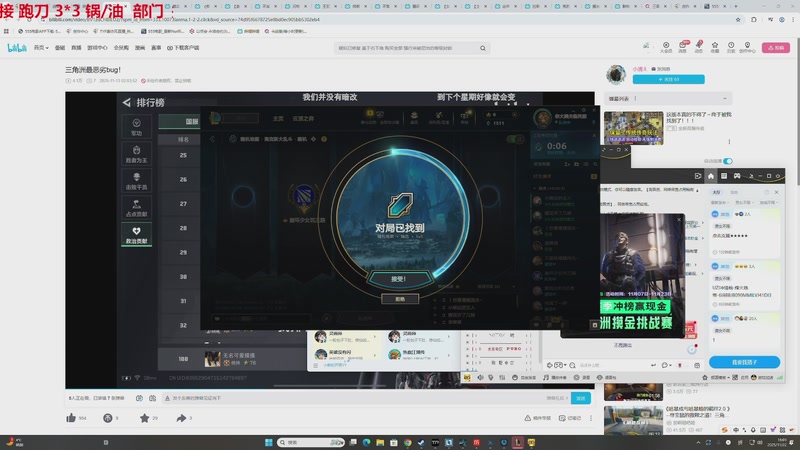The height and width of the screenshot is (450, 800).
Task: Open File Explorer from taskbar
Action: click(x=380, y=442)
